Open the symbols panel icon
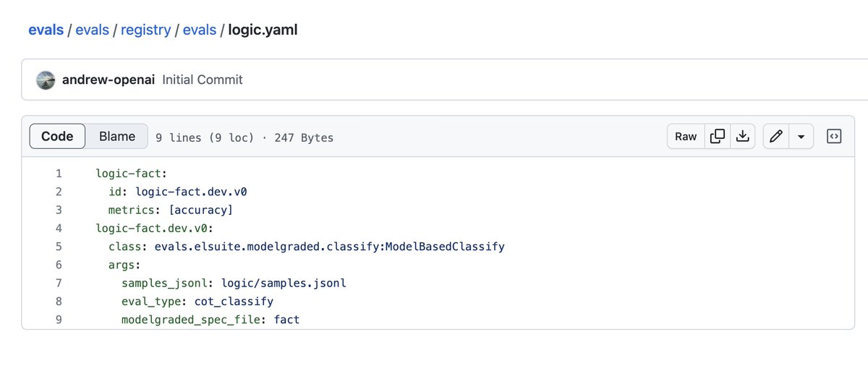Viewport: 868px width, 371px height. (834, 136)
